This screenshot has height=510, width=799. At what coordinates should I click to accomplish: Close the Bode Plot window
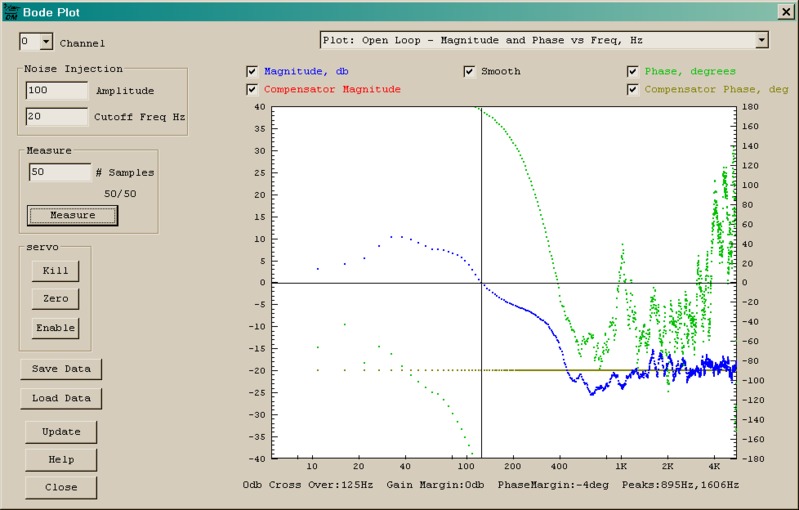[785, 12]
